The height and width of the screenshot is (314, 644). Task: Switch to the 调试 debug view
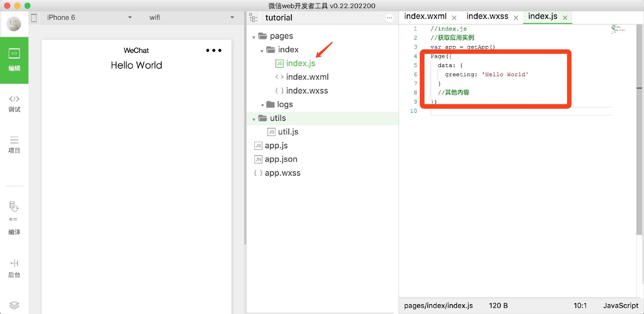pyautogui.click(x=14, y=104)
